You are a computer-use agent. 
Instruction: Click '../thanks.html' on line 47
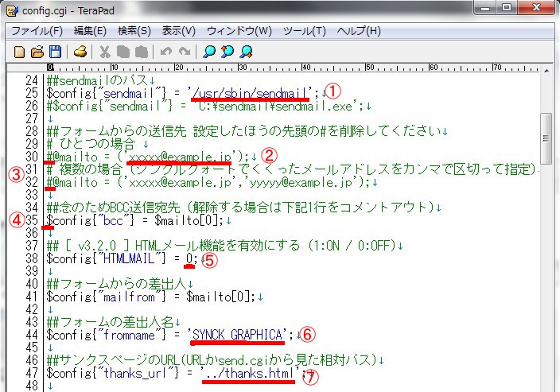tap(250, 374)
